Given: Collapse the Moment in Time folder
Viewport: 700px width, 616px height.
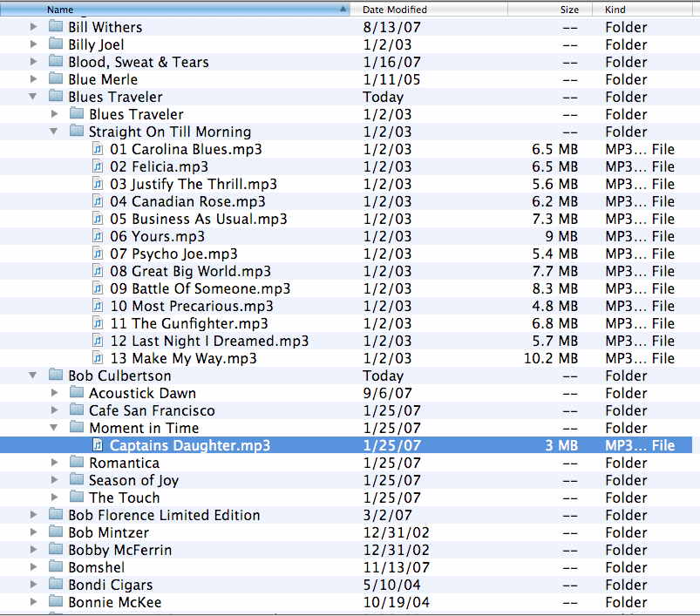Looking at the screenshot, I should coord(54,428).
